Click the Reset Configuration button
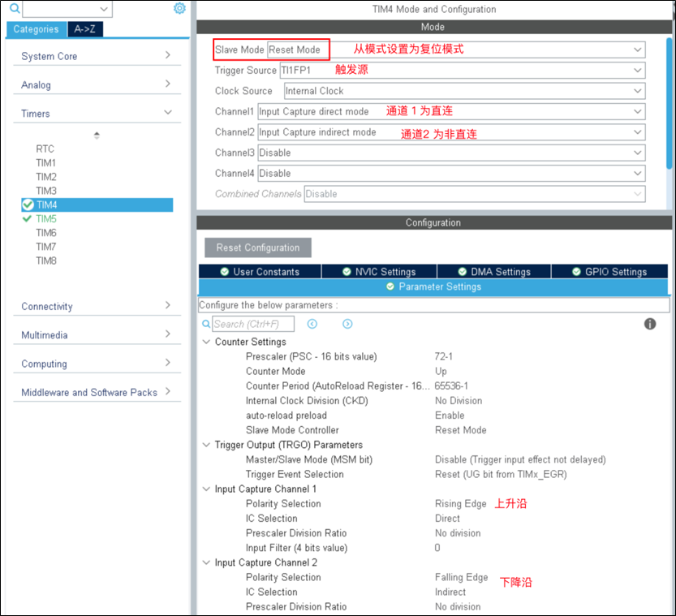 257,248
